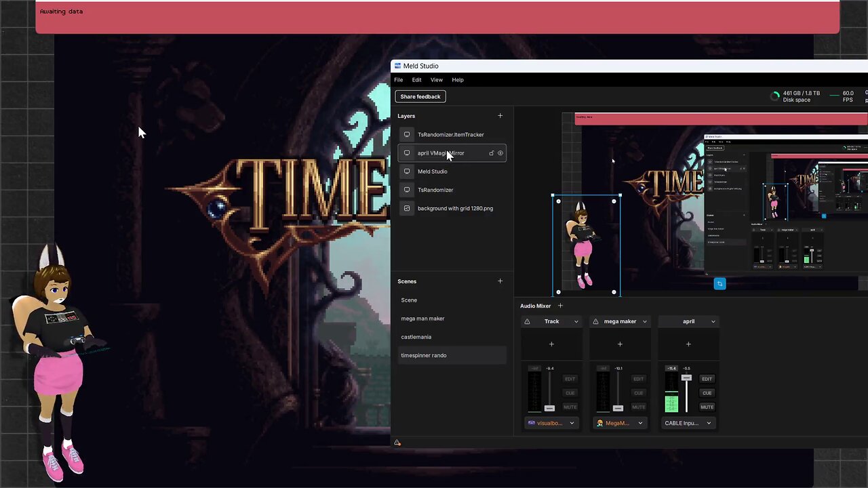Click the 461 GB / 1.8 TB disk space text

801,93
